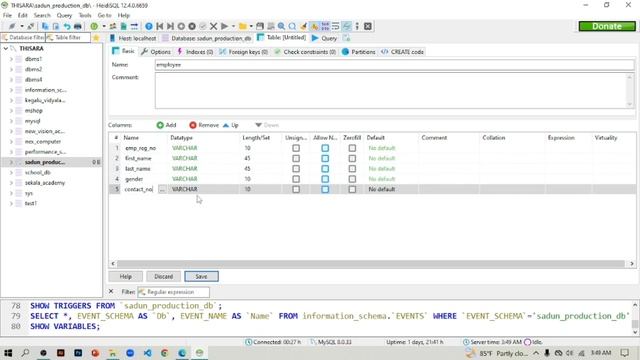This screenshot has width=640, height=360.
Task: Toggle Unsigned for emp_reg_no column
Action: pos(296,148)
